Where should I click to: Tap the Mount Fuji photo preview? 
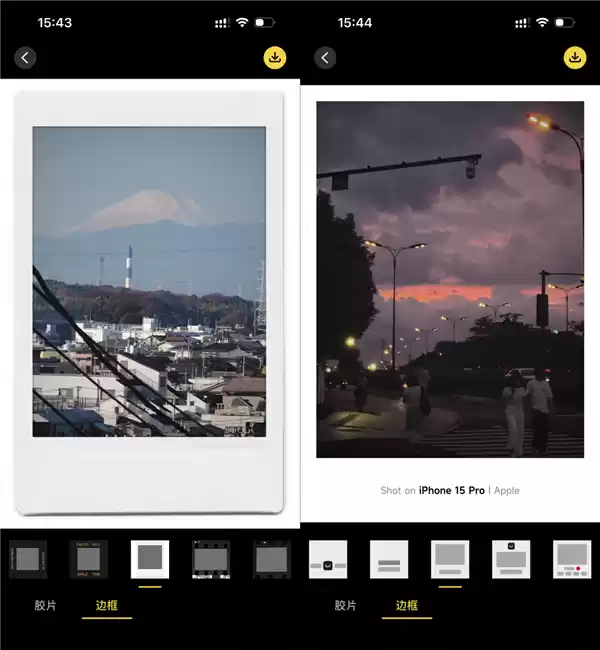pos(149,281)
